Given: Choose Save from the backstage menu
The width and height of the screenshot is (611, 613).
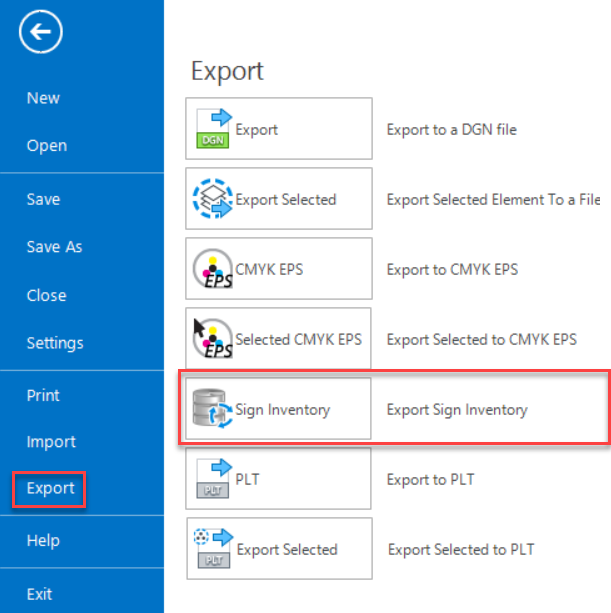Looking at the screenshot, I should [43, 199].
